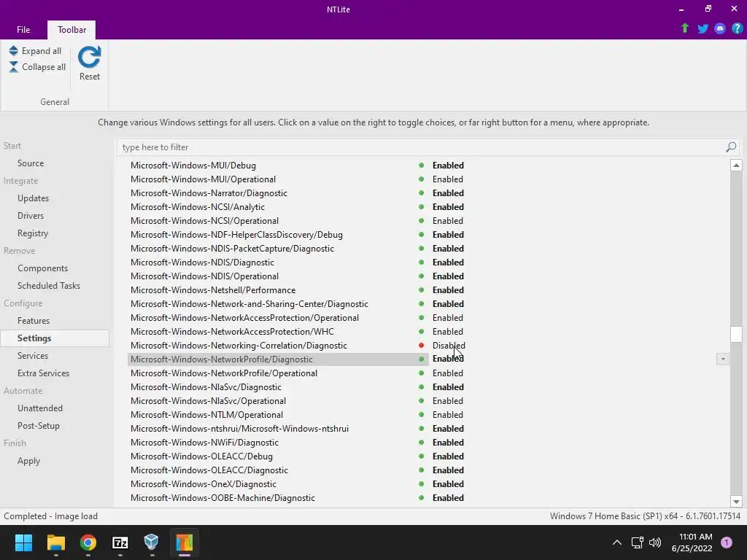Click the Collapse all icon
The image size is (747, 560).
[x=13, y=66]
